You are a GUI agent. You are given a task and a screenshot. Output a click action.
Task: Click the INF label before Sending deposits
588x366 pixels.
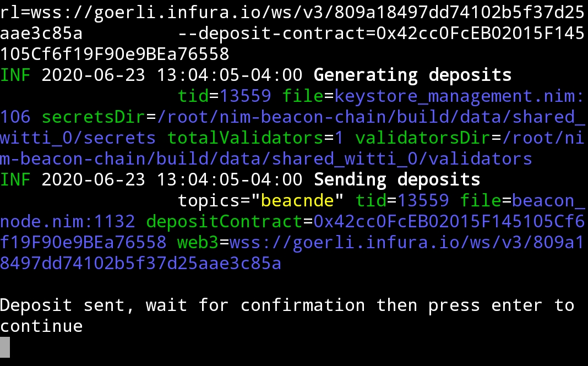[x=15, y=179]
